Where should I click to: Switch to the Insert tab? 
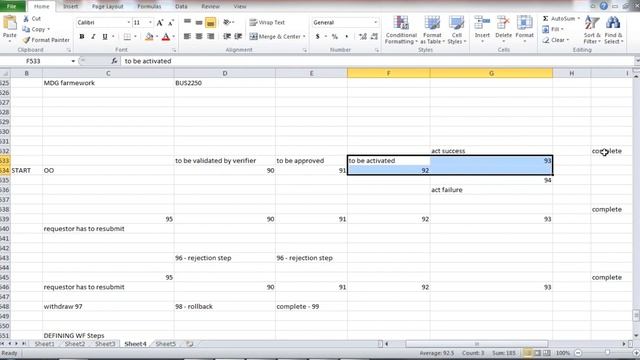(71, 7)
